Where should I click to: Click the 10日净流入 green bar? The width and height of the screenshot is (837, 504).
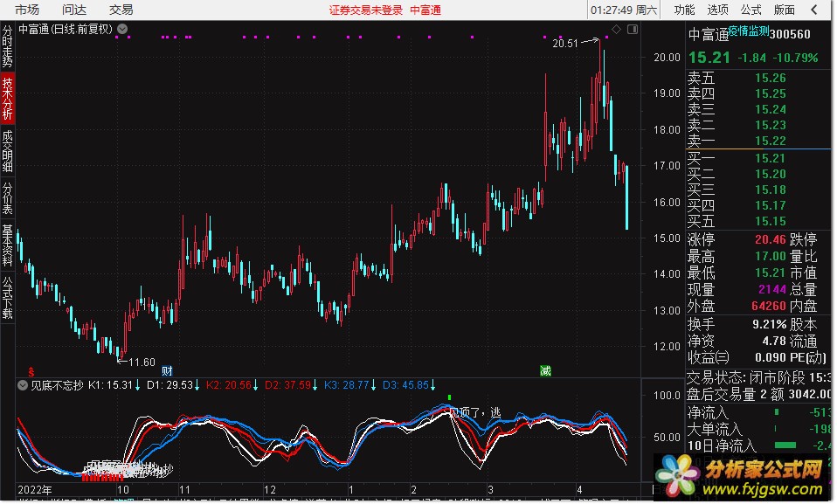coord(785,445)
